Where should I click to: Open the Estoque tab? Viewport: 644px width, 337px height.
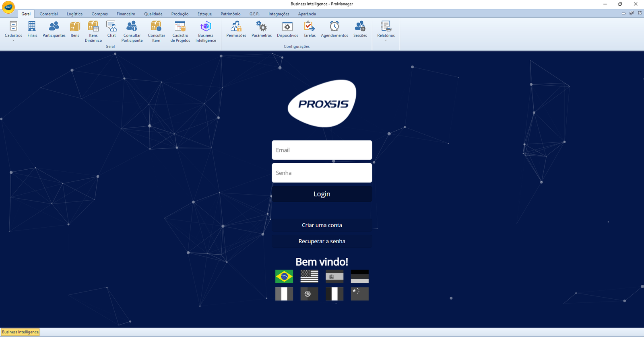point(204,14)
